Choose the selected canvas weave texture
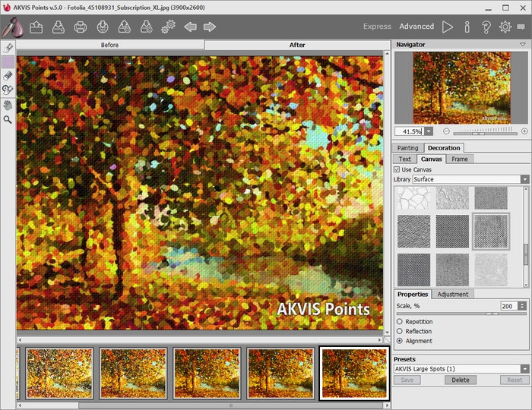 click(491, 232)
